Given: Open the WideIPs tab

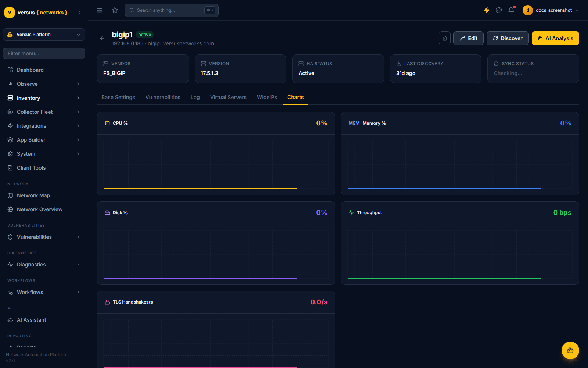Looking at the screenshot, I should click(267, 97).
